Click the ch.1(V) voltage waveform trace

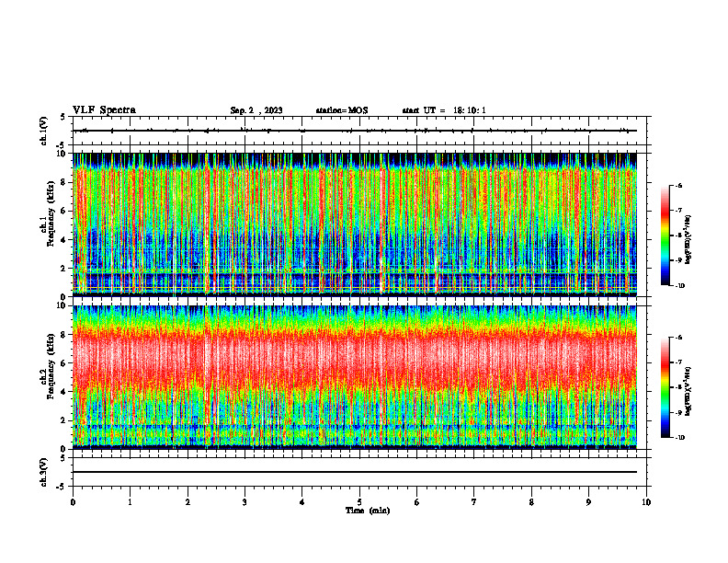click(355, 131)
